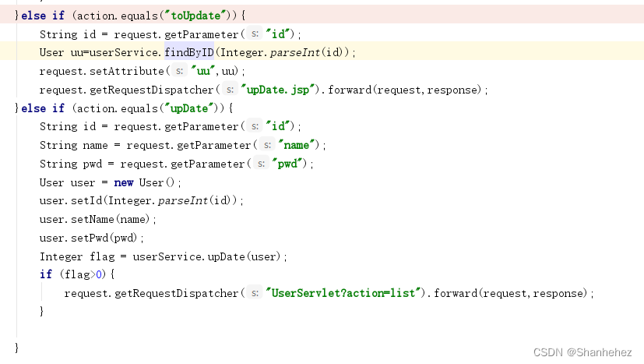Click the closing brace of the if block
Screen dimensions: 644x364
[x=41, y=311]
